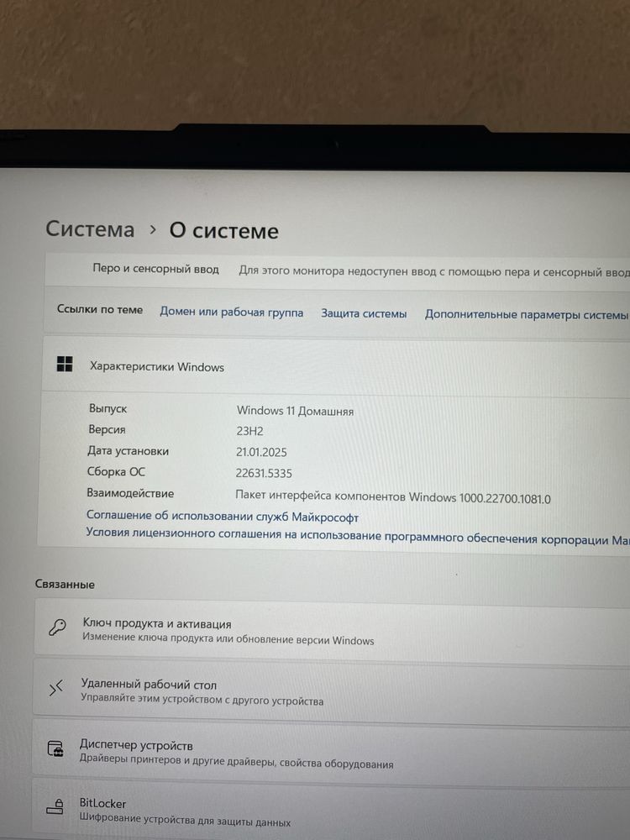The height and width of the screenshot is (840, 630).
Task: Click the Дата установки label
Action: click(x=128, y=451)
